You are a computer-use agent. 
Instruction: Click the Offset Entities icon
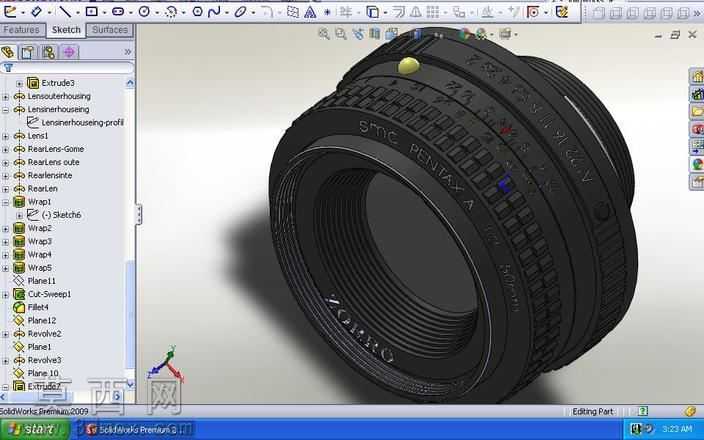pyautogui.click(x=398, y=12)
